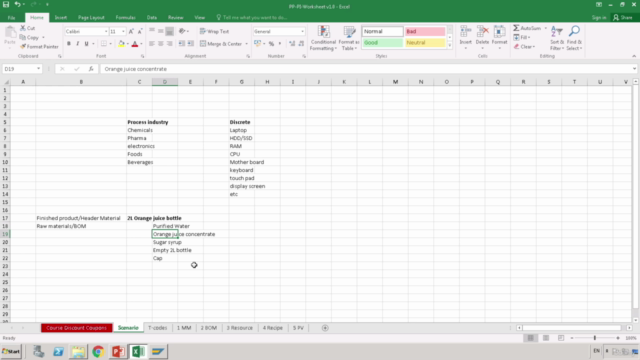Switch to Page Layout view icon
Viewport: 640px width, 360px height.
point(546,338)
